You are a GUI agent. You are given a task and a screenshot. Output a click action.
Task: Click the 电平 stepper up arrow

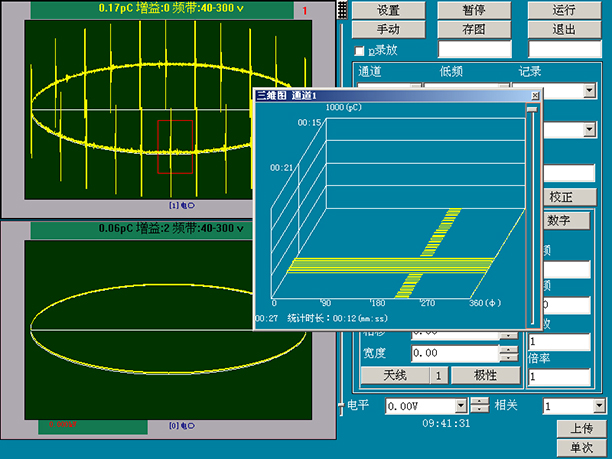479,402
